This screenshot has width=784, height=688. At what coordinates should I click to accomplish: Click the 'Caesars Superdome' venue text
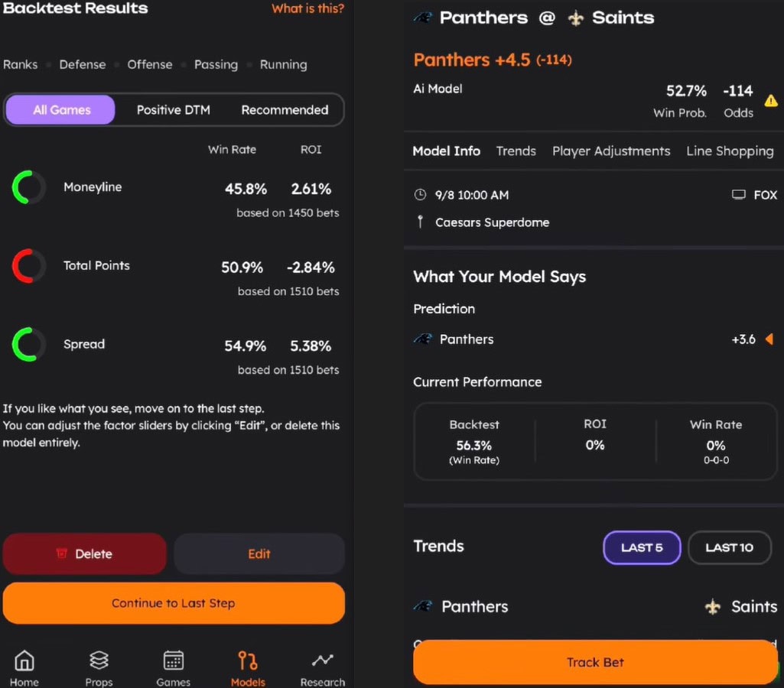coord(492,222)
